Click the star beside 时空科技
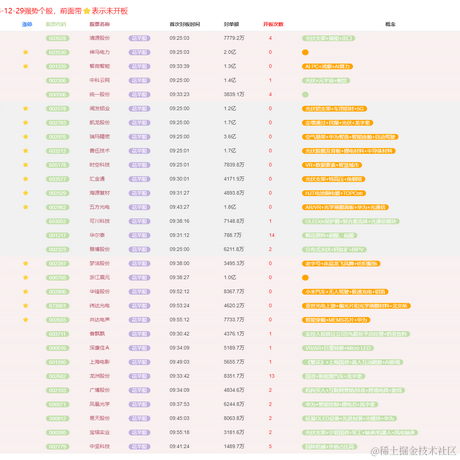Viewport: 460px width, 460px height. [x=26, y=165]
